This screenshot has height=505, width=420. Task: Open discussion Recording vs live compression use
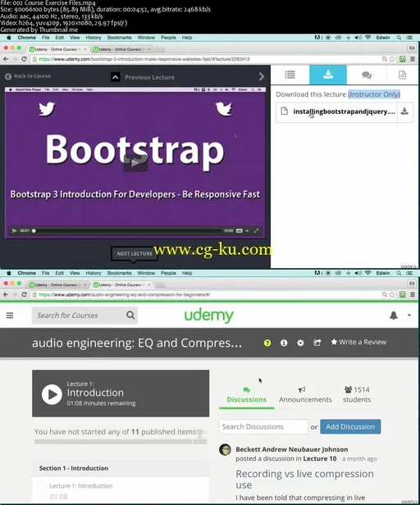pos(304,480)
